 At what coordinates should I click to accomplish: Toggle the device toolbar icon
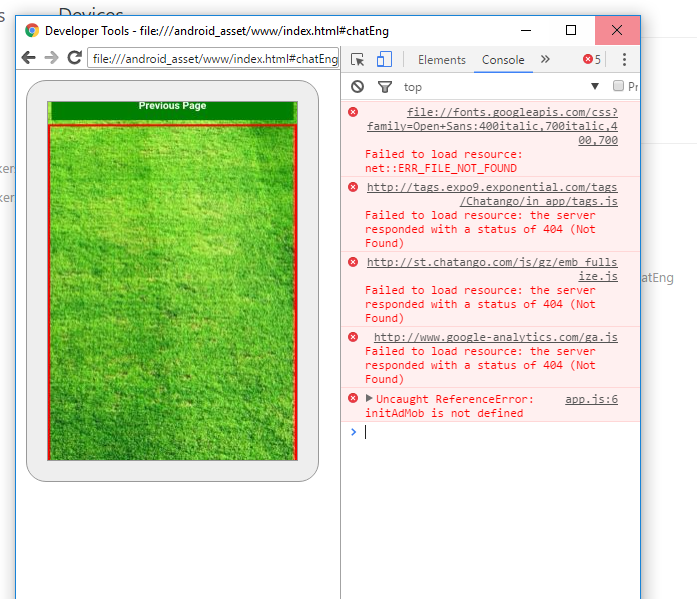[x=384, y=60]
